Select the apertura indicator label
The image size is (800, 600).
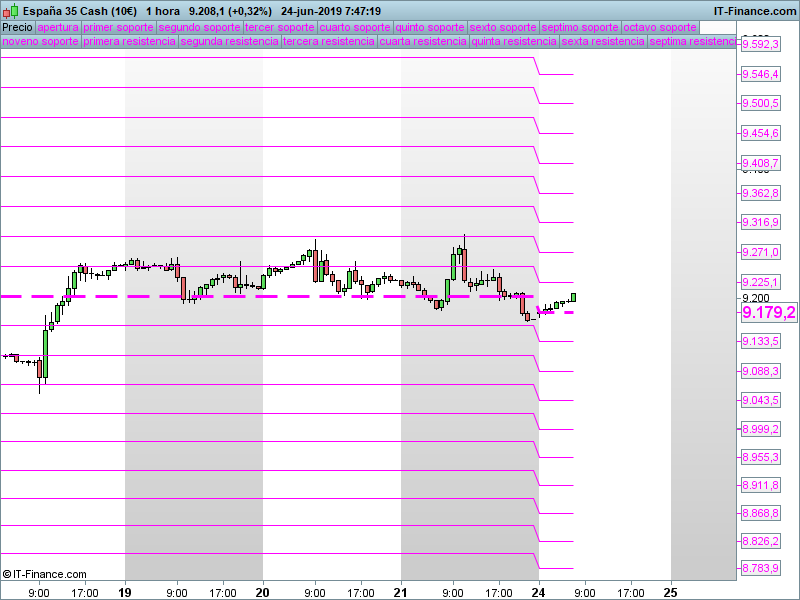[58, 27]
